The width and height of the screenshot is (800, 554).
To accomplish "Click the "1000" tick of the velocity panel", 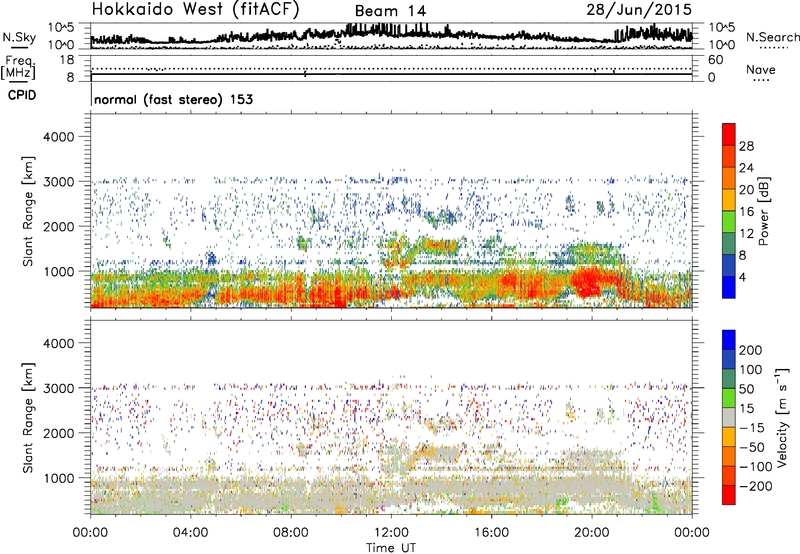I will (x=58, y=478).
